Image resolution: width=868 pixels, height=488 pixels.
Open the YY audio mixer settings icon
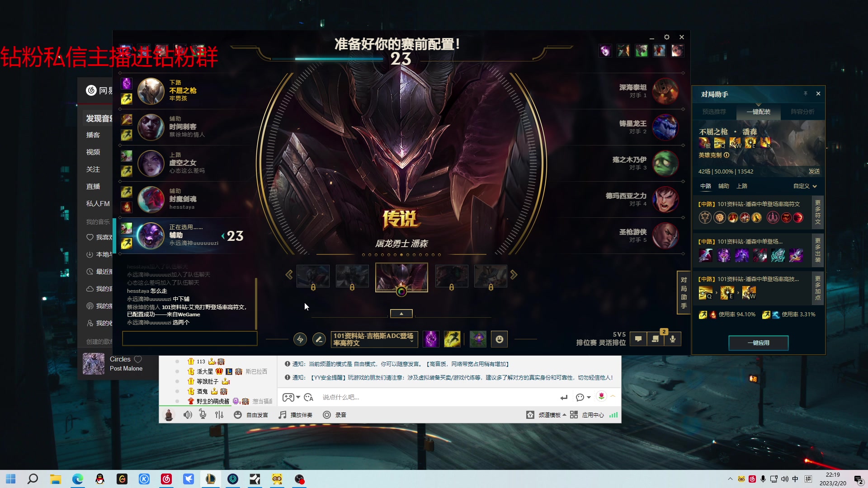pos(219,415)
